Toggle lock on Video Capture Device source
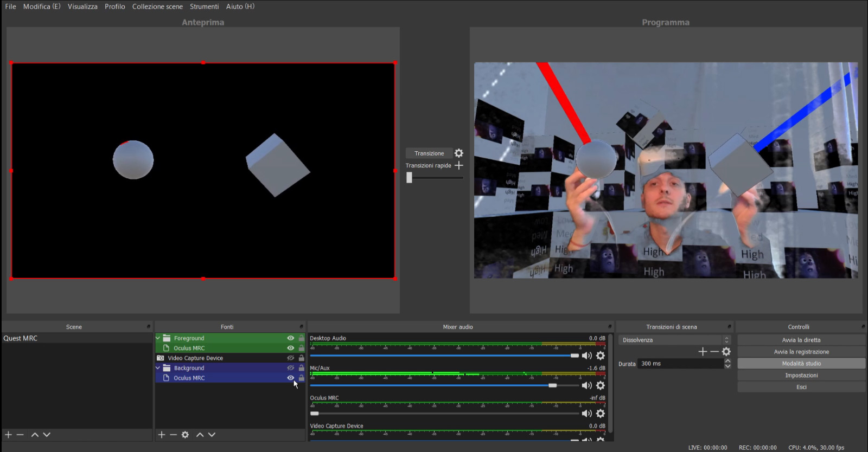868x452 pixels. [302, 358]
